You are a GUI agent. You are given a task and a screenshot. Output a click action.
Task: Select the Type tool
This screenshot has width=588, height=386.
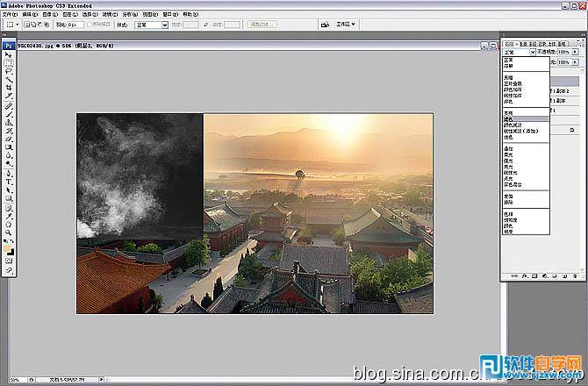point(9,182)
